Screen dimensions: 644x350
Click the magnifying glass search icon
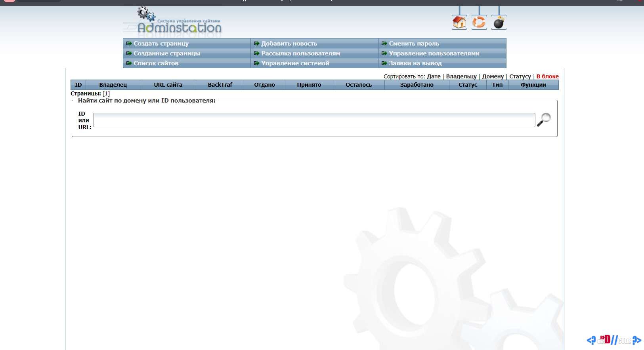[x=544, y=120]
